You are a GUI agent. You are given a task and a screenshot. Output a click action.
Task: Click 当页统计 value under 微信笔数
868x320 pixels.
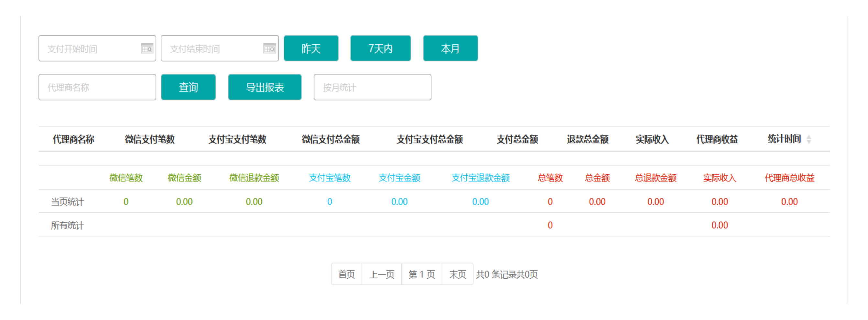click(126, 201)
